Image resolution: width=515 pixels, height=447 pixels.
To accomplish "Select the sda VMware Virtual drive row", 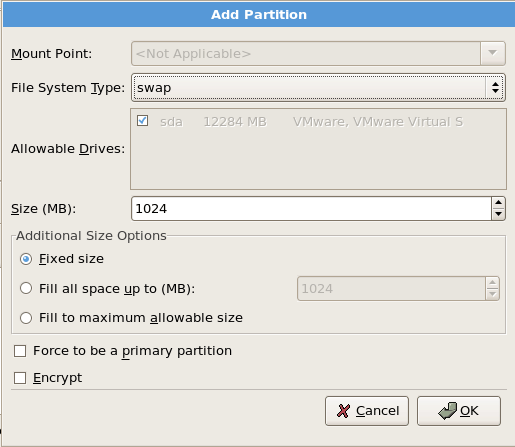I will pyautogui.click(x=318, y=122).
